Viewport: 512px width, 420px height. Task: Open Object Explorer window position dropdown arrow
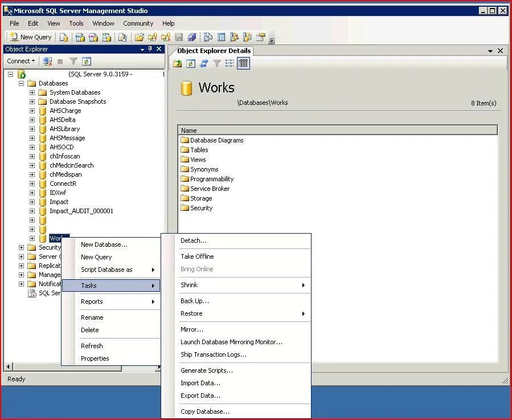click(142, 50)
